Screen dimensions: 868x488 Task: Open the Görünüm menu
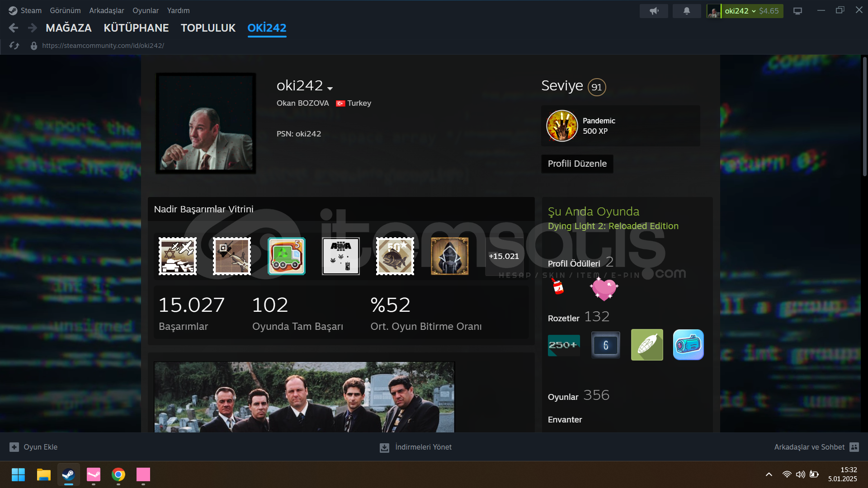[x=65, y=10]
